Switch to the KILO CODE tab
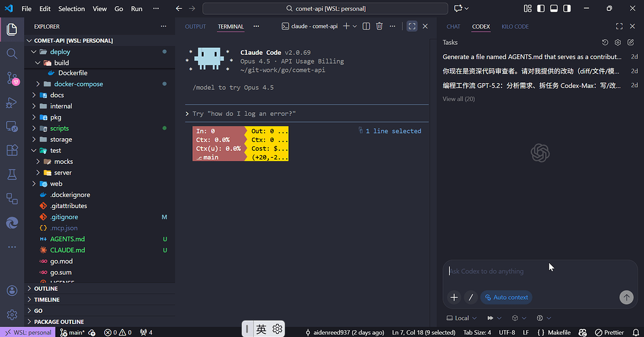This screenshot has height=337, width=644. click(515, 26)
